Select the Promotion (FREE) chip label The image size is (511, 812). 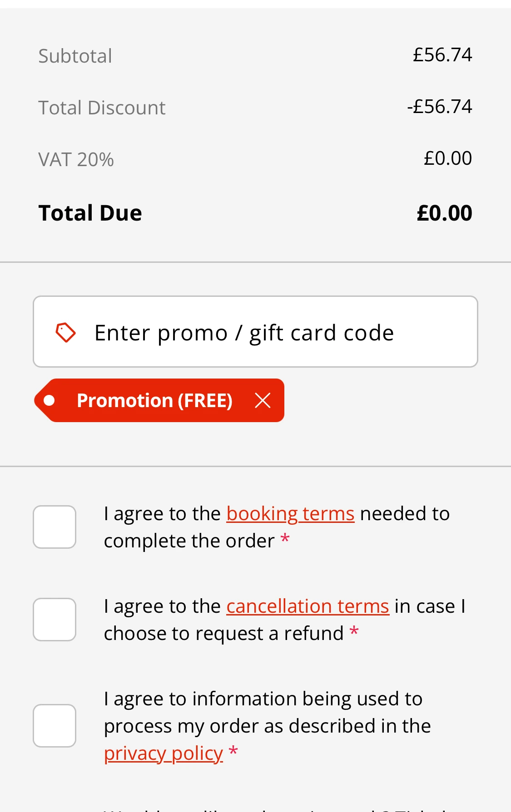(154, 400)
